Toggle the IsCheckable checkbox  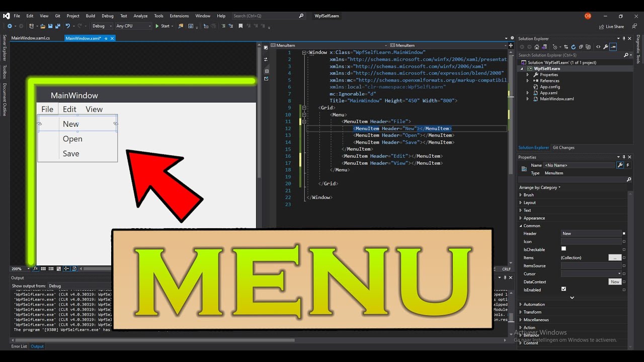pos(563,249)
